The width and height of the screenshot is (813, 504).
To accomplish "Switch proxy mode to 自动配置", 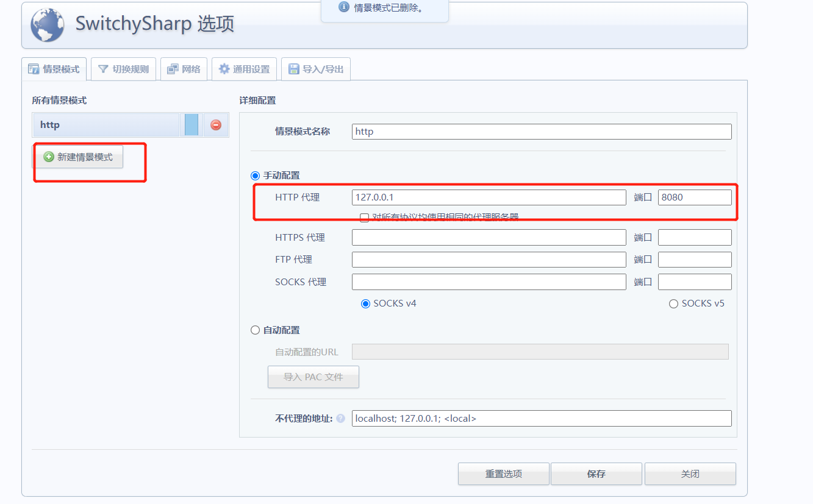I will (x=255, y=330).
